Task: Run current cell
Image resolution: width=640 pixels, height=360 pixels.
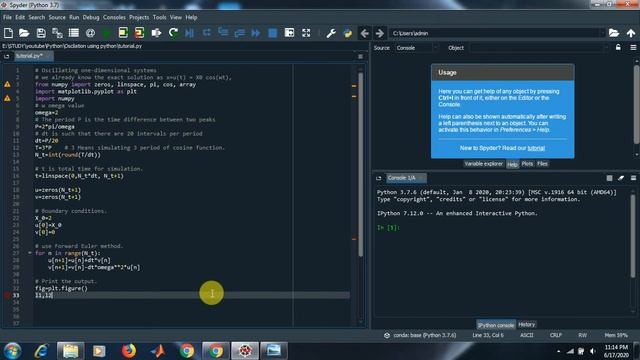Action: click(x=123, y=33)
